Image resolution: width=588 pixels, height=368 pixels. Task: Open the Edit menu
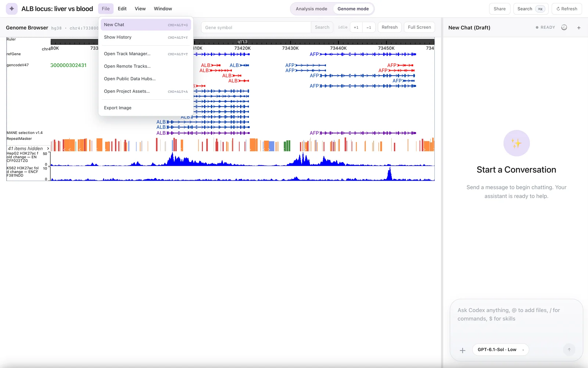[x=122, y=9]
